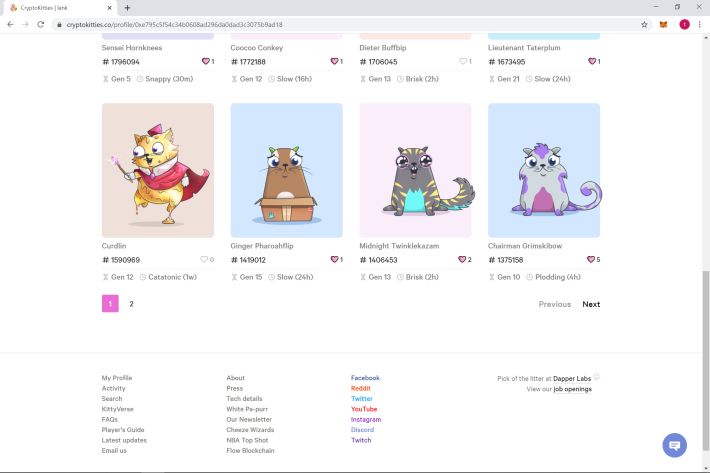Open Chrome profile avatar
Screen dimensions: 710x473
[x=684, y=24]
